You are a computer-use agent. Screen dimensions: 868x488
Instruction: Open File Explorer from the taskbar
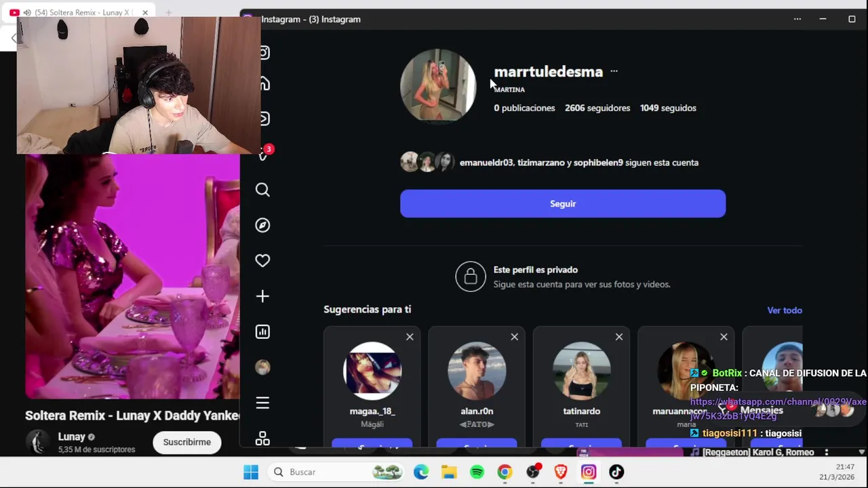(x=449, y=472)
